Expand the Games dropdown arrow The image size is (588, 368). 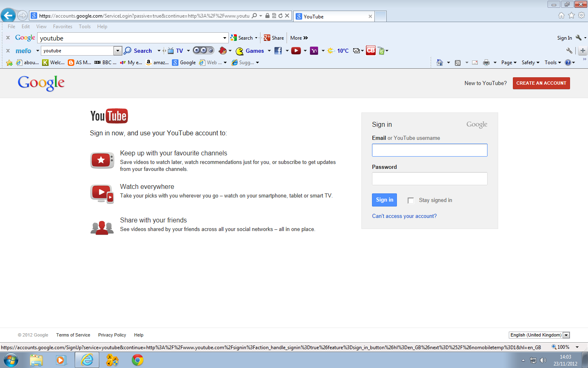(269, 51)
